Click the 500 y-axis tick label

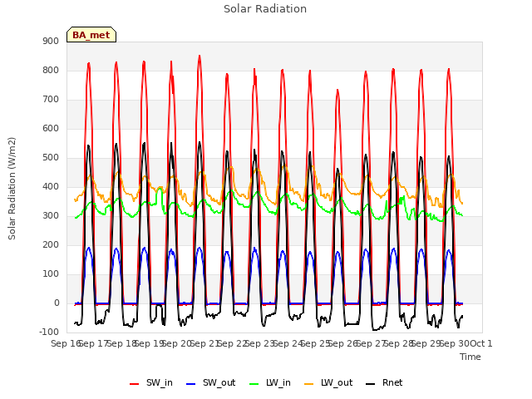[51, 158]
